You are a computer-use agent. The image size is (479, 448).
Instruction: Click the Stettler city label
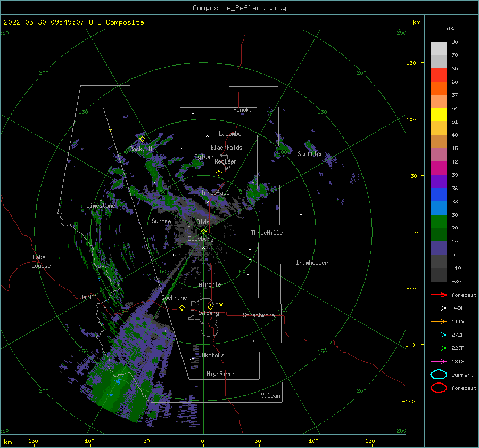[310, 154]
